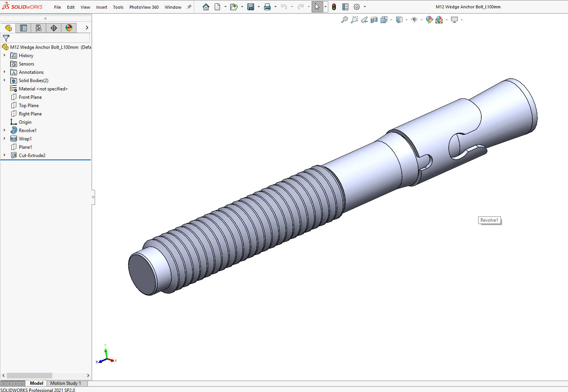Open the Insert menu
Image resolution: width=568 pixels, height=392 pixels.
(x=101, y=7)
